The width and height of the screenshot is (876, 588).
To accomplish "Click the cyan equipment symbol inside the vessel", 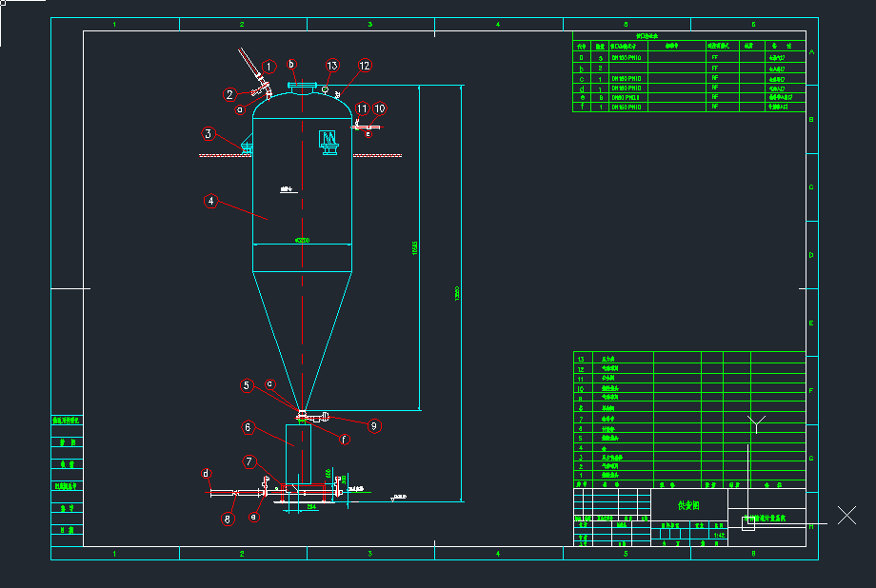I will click(x=328, y=140).
